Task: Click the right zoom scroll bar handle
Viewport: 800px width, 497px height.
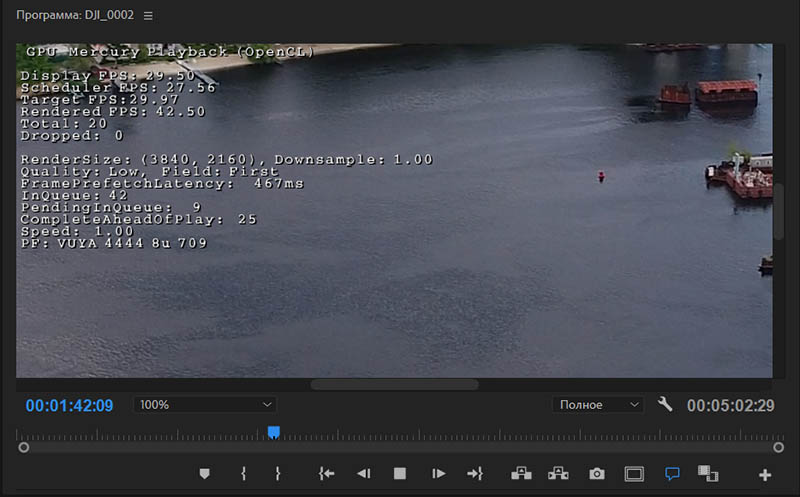Action: [x=778, y=448]
